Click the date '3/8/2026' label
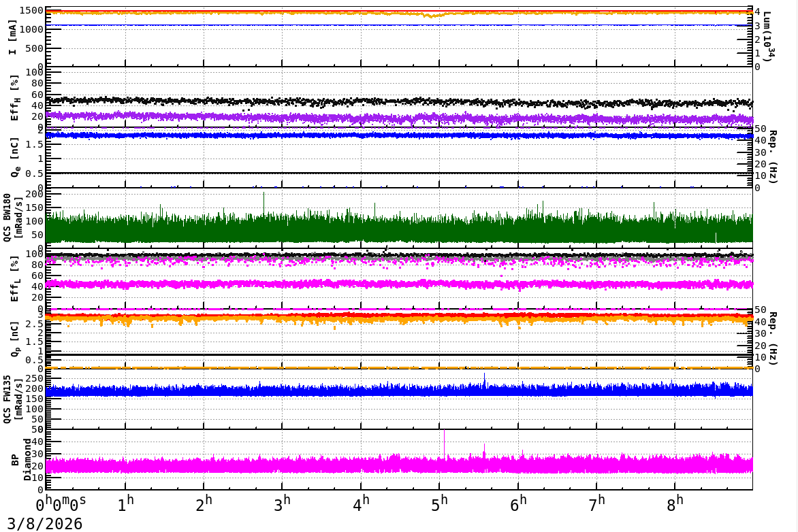This screenshot has height=532, width=798. tap(44, 523)
